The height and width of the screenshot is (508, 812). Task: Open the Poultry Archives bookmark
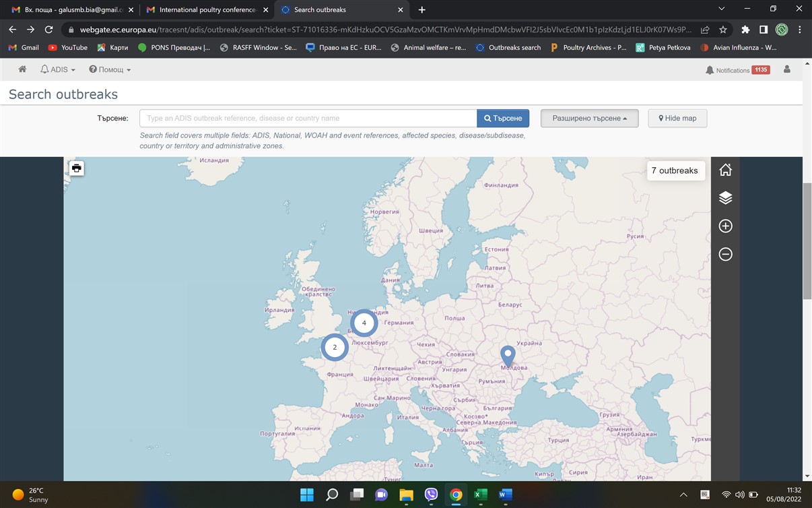(x=588, y=48)
